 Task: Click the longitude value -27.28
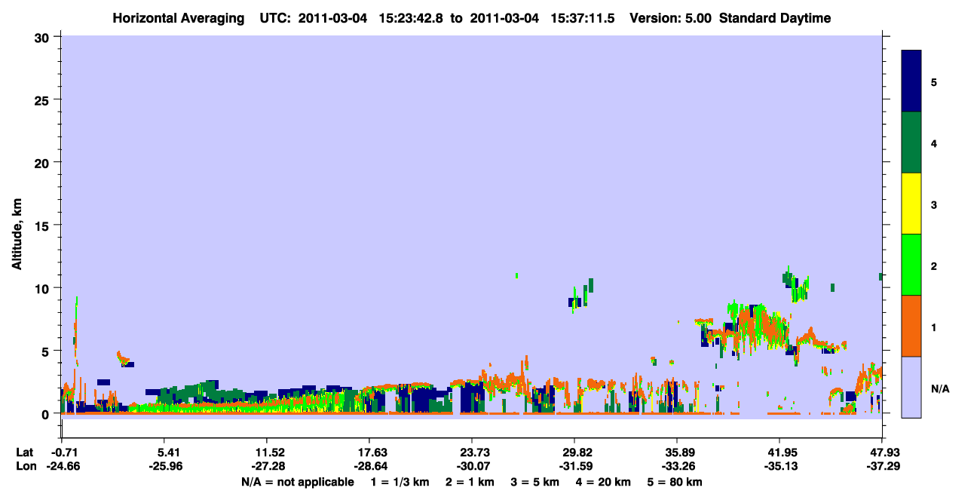(x=267, y=466)
